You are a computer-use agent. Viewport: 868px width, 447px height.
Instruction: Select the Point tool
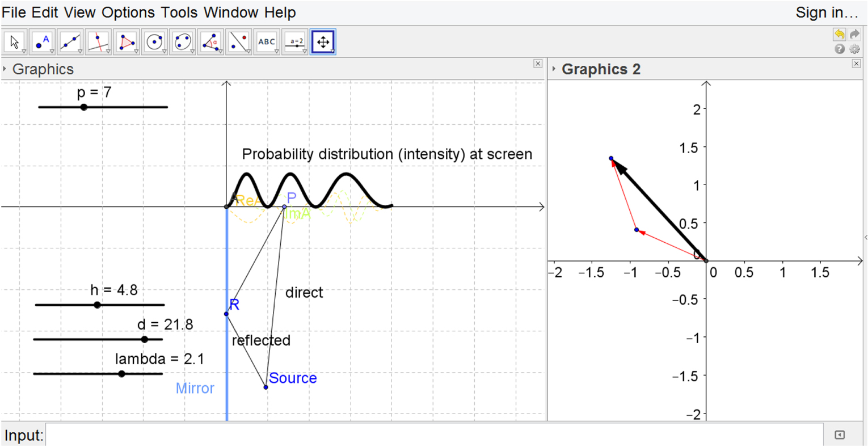[x=43, y=41]
